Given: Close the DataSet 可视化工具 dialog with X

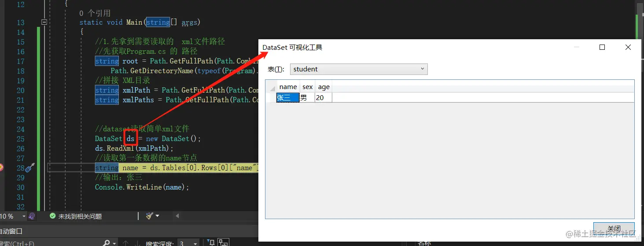Looking at the screenshot, I should tap(628, 48).
